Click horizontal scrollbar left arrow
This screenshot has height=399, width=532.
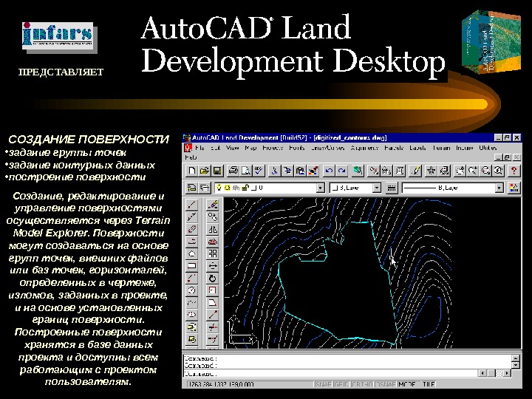[482, 373]
